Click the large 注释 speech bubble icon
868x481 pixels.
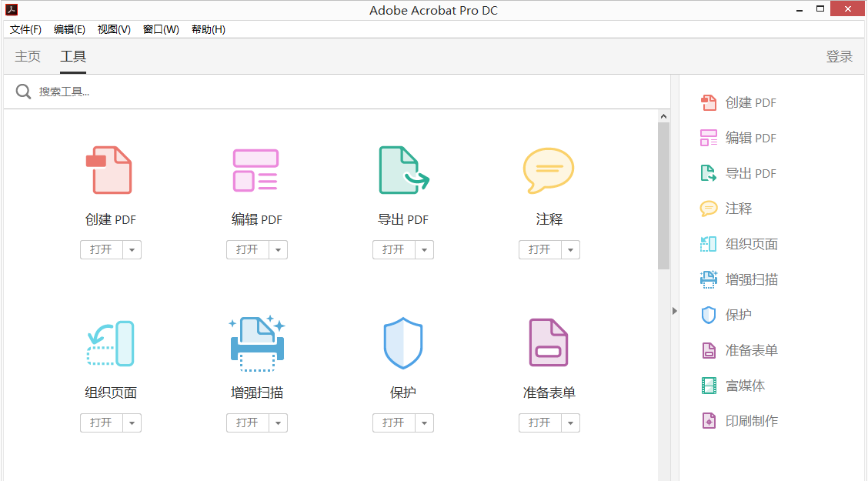click(549, 170)
